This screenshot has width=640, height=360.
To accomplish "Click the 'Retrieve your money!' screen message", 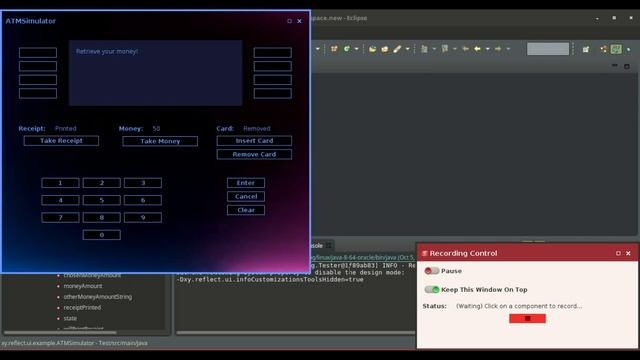I will tap(107, 51).
